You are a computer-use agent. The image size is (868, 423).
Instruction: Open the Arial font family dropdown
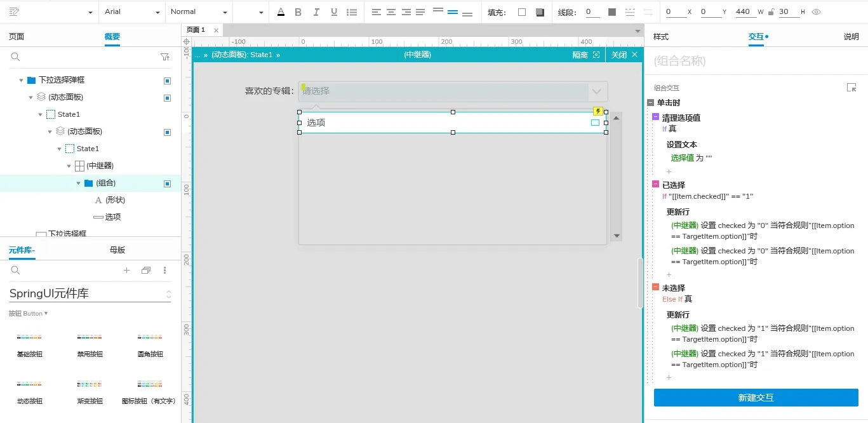132,12
